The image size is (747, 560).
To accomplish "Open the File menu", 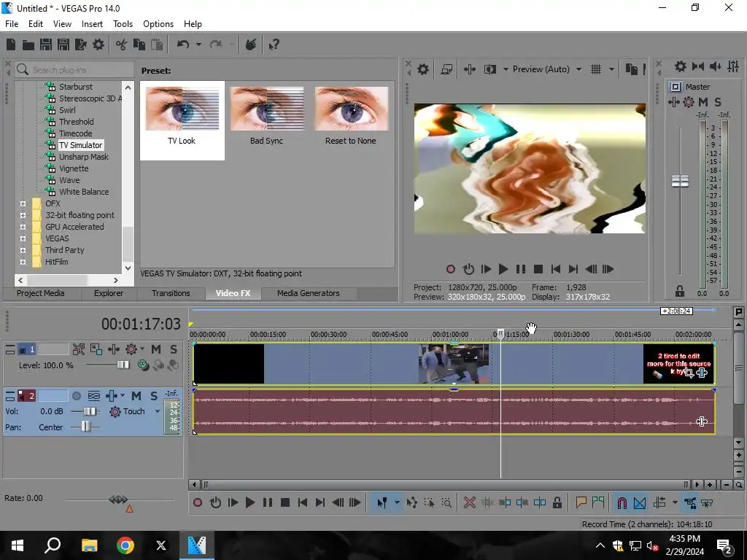I will [12, 24].
